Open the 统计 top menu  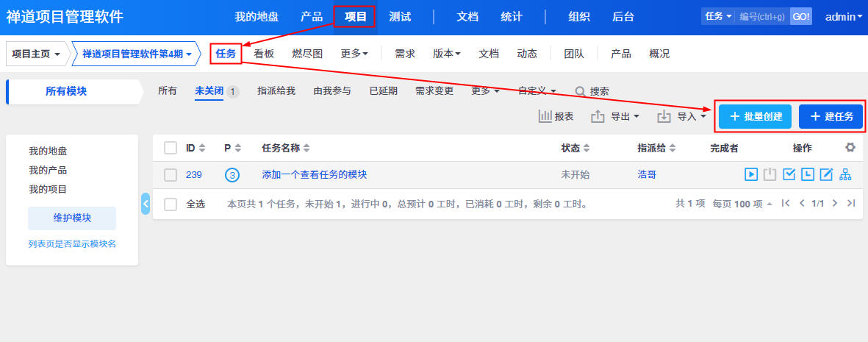(512, 17)
